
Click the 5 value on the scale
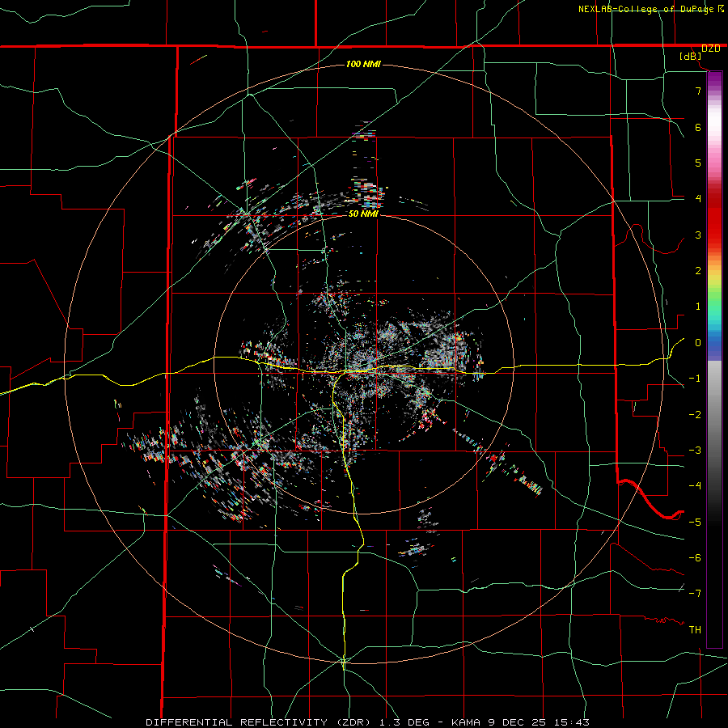pyautogui.click(x=698, y=163)
